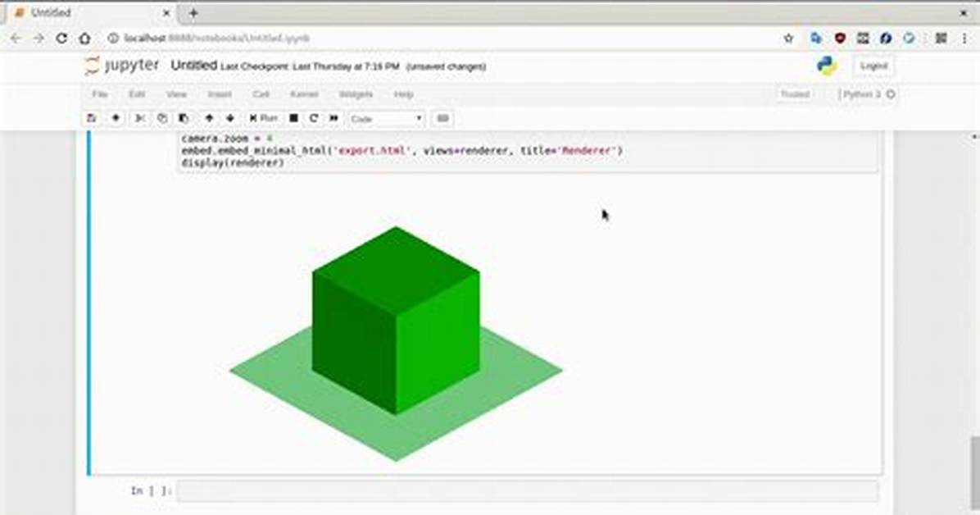The image size is (980, 515).
Task: Rename the notebook by clicking Untitled title
Action: tap(193, 65)
